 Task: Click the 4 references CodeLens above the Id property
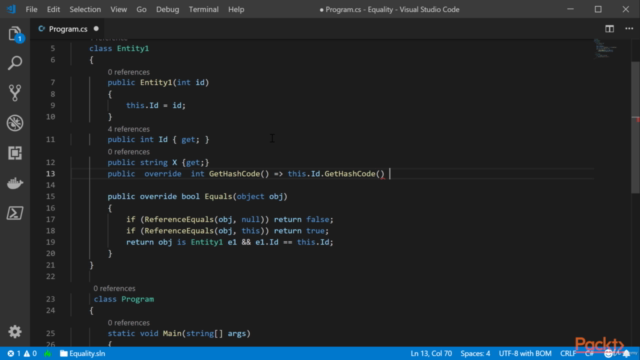click(129, 129)
